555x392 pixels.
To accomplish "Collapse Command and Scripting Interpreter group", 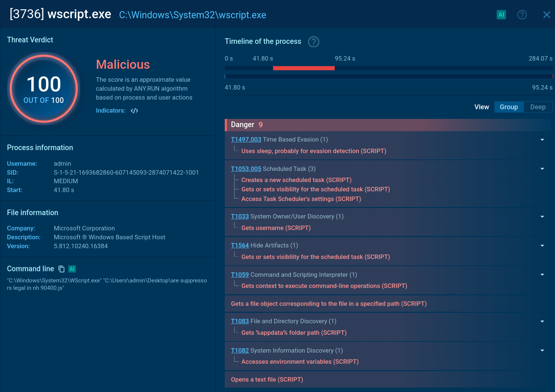I will [542, 275].
